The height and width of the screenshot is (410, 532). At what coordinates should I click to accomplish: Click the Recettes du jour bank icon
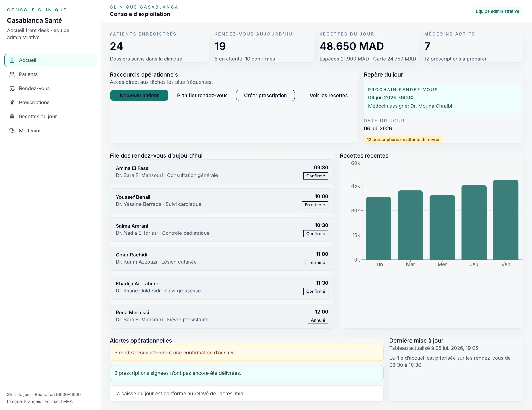pyautogui.click(x=12, y=117)
